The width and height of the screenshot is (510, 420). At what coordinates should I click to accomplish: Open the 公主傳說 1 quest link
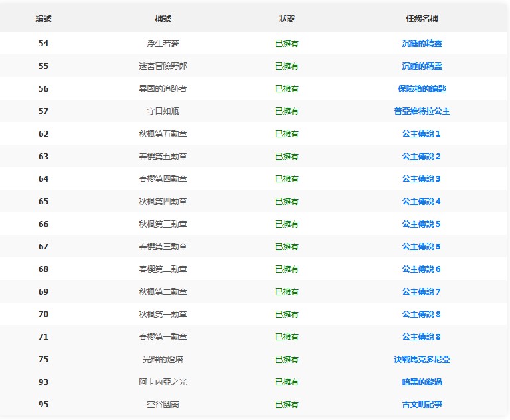tap(421, 134)
